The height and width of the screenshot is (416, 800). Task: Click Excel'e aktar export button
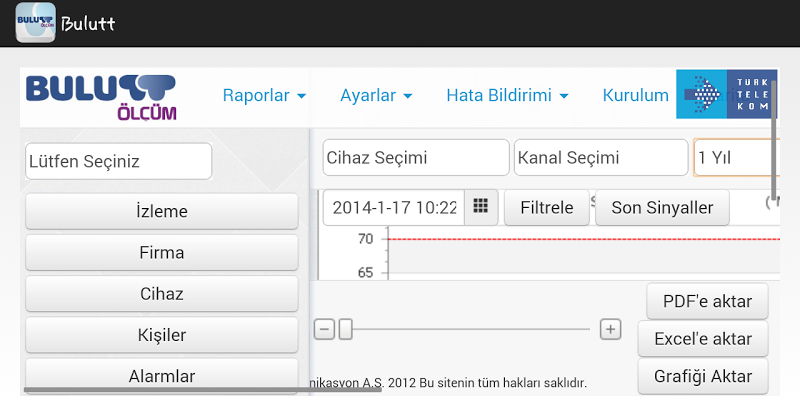coord(703,338)
